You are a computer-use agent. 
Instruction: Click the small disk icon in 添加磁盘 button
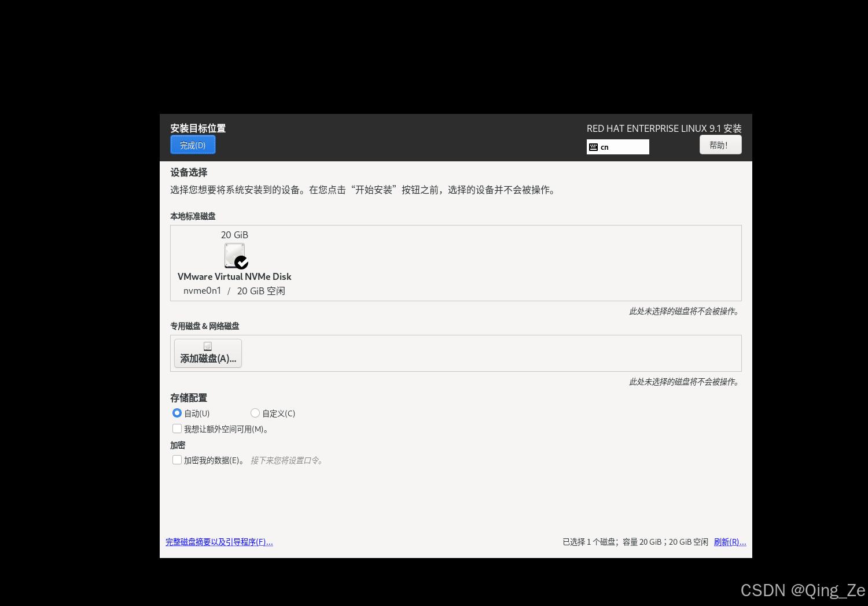point(208,346)
